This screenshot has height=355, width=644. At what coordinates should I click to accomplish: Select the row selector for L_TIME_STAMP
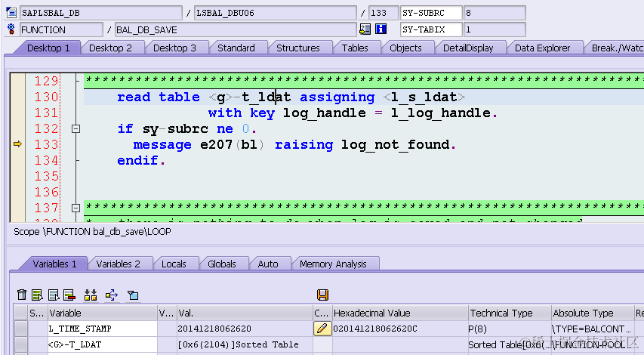click(x=21, y=329)
